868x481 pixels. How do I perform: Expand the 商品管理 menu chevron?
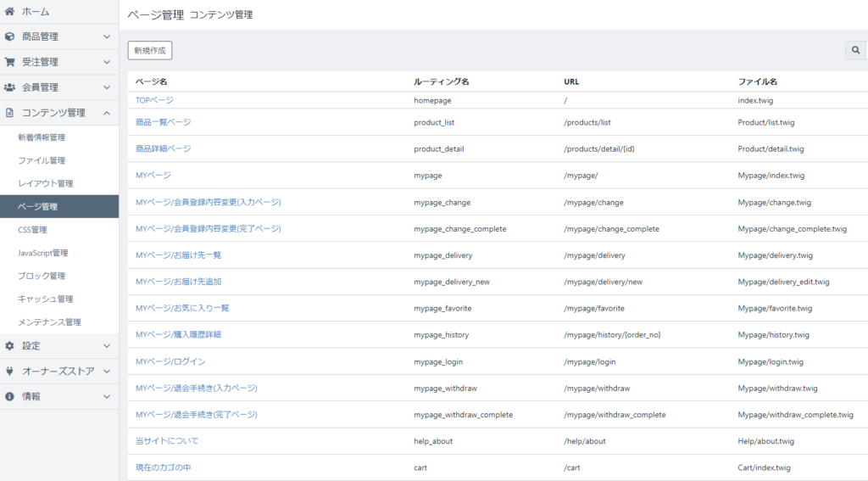[x=107, y=37]
